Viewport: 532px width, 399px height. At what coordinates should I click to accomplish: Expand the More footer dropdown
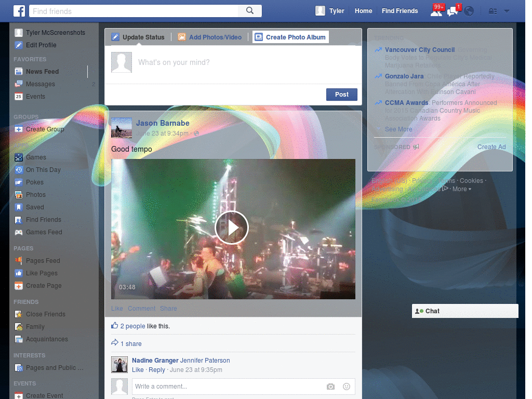pyautogui.click(x=462, y=189)
